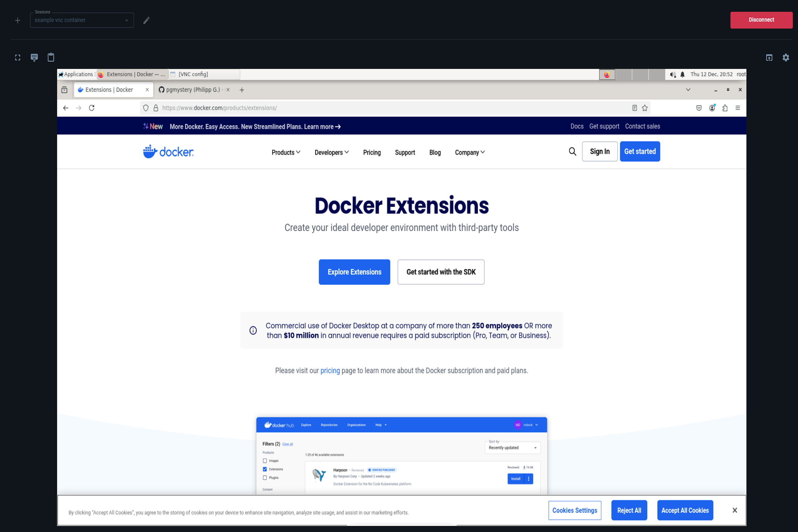798x532 pixels.
Task: Expand the Products navigation dropdown
Action: pos(286,152)
